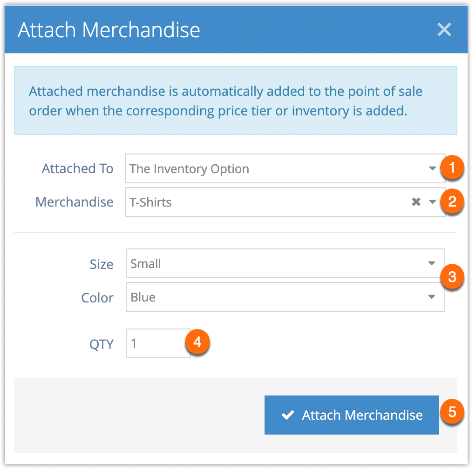Expand the Color dropdown arrow

point(431,296)
